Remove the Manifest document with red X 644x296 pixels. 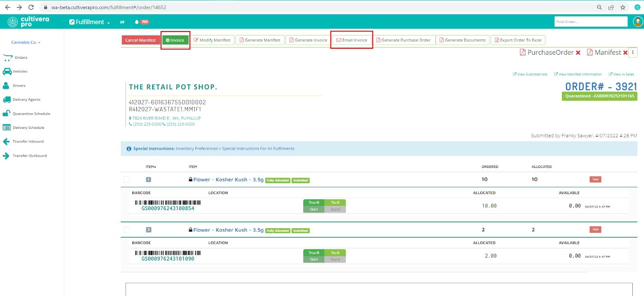click(x=625, y=53)
